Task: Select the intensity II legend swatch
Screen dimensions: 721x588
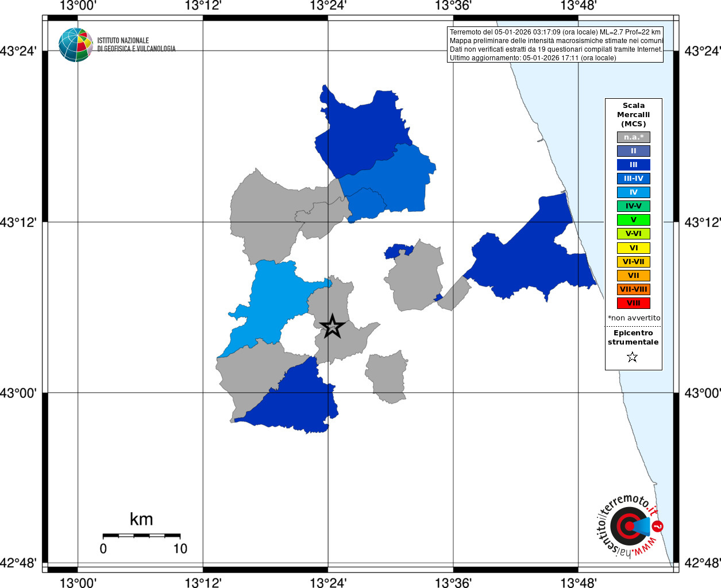Action: click(634, 151)
